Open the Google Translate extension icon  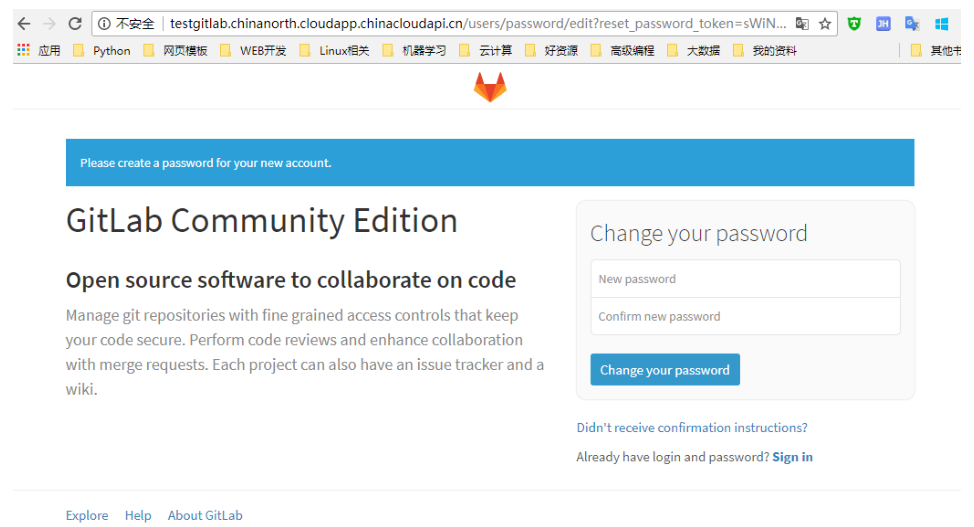[912, 24]
